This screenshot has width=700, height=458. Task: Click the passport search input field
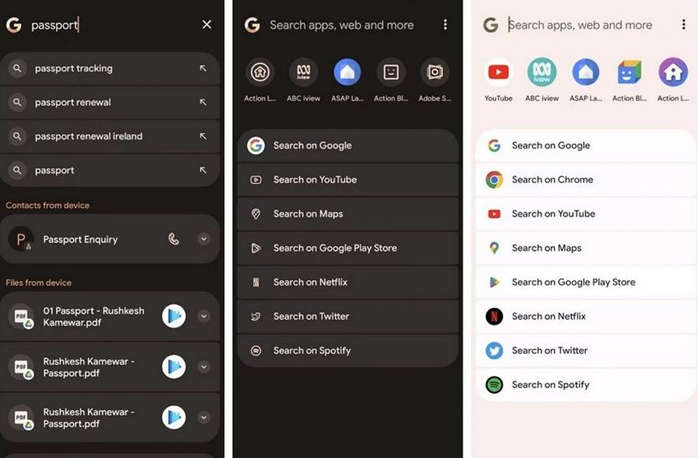[112, 25]
